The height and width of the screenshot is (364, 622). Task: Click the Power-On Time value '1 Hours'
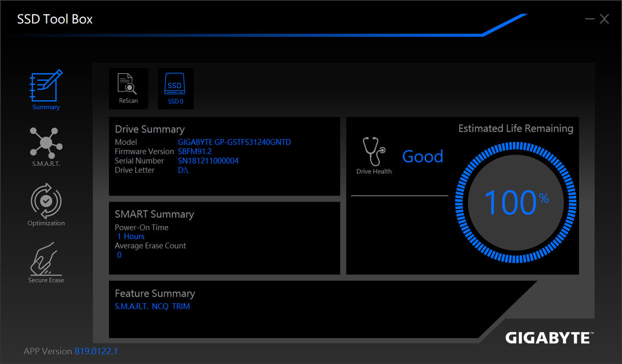coord(130,236)
